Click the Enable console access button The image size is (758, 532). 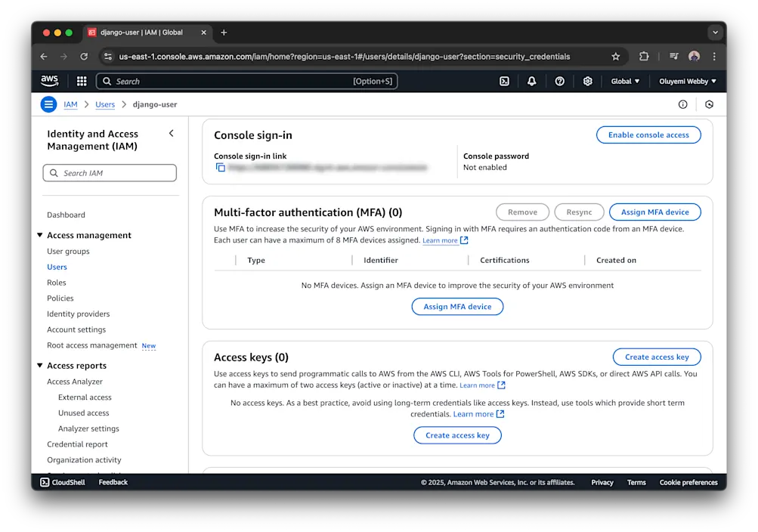pos(648,135)
